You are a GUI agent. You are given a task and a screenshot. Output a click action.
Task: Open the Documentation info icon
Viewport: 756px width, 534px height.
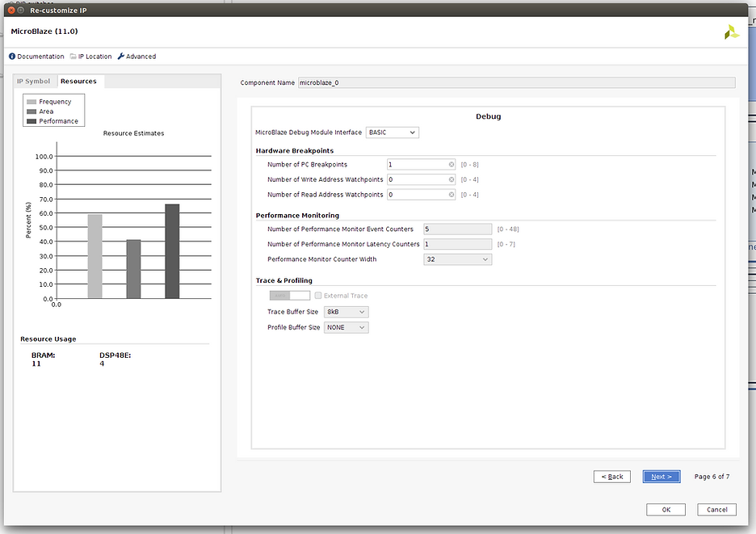click(12, 57)
